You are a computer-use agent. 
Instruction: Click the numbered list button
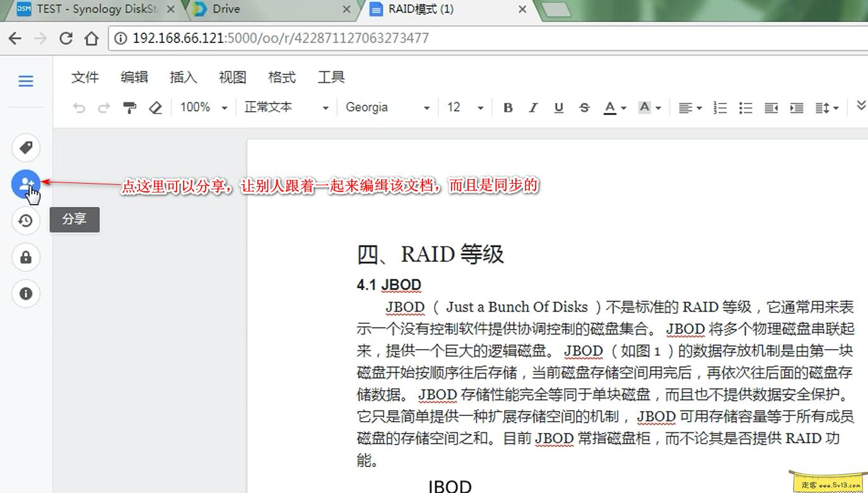[x=720, y=107]
